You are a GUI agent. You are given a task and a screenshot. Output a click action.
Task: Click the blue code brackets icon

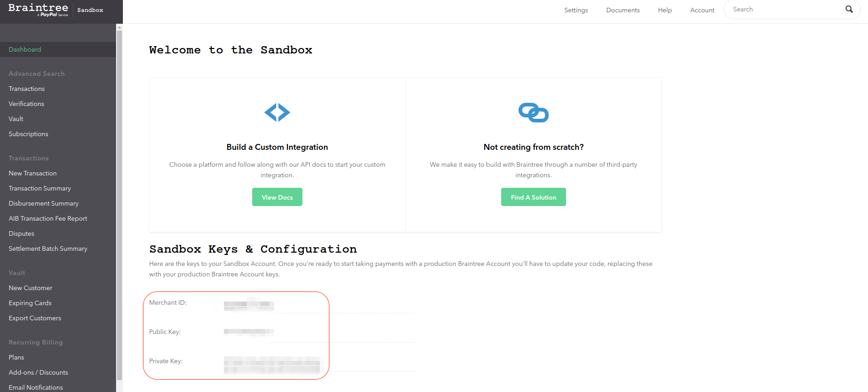click(x=277, y=112)
